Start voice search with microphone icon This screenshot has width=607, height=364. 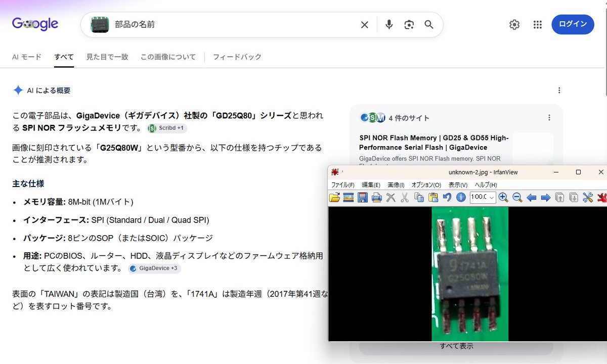(x=389, y=25)
